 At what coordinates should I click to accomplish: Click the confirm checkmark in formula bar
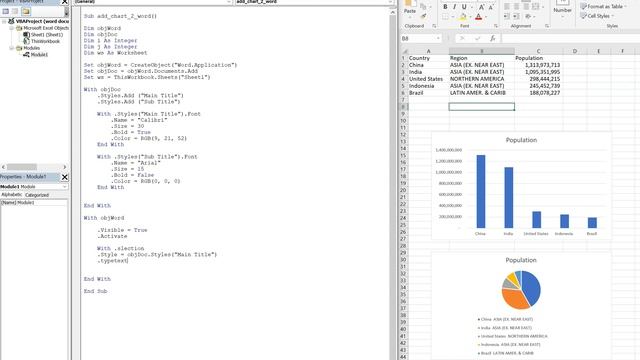[x=477, y=38]
